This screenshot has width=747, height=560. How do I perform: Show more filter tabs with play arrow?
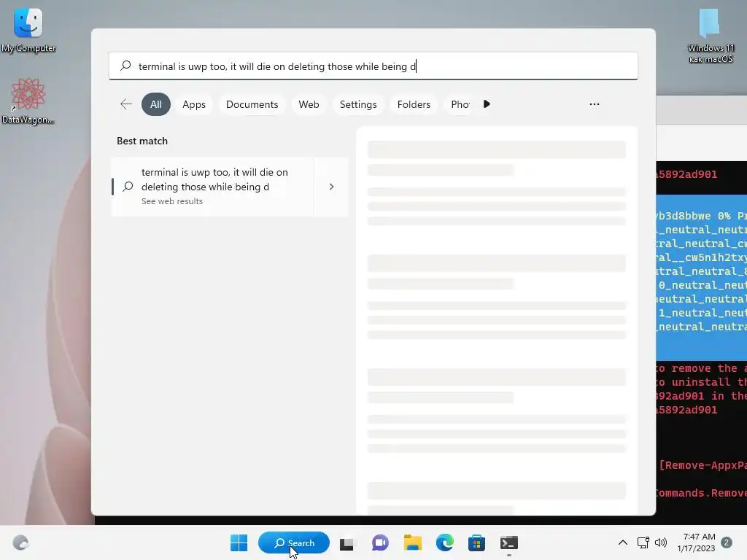[487, 104]
